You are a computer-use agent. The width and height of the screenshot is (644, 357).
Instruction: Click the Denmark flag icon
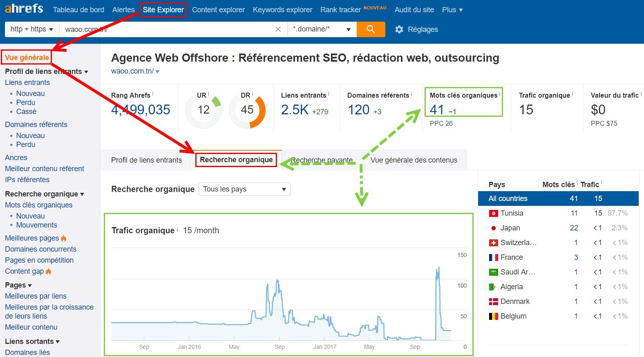click(x=494, y=301)
